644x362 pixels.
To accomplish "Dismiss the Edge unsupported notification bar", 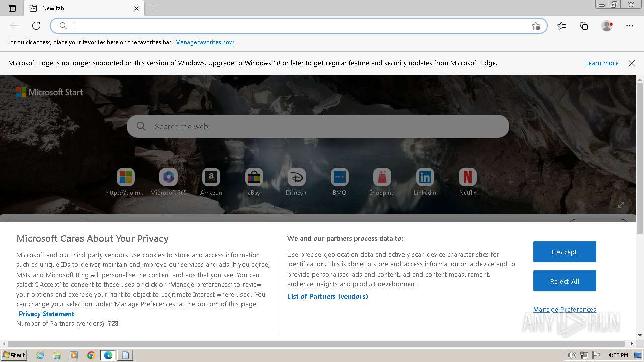I will click(x=632, y=63).
